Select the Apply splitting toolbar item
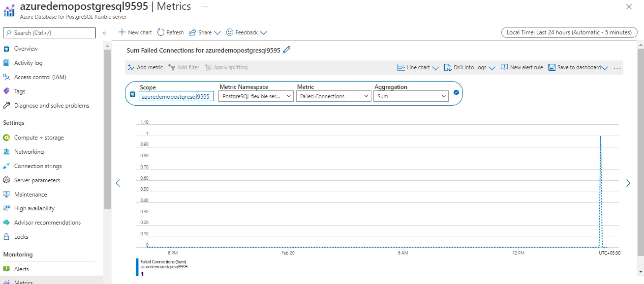The image size is (644, 284). (x=226, y=67)
